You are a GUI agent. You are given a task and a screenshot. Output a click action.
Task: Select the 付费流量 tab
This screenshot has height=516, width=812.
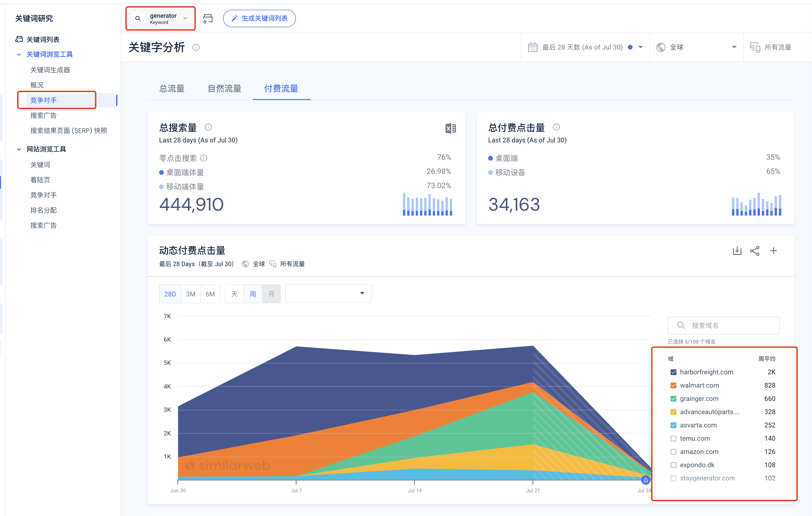(281, 89)
